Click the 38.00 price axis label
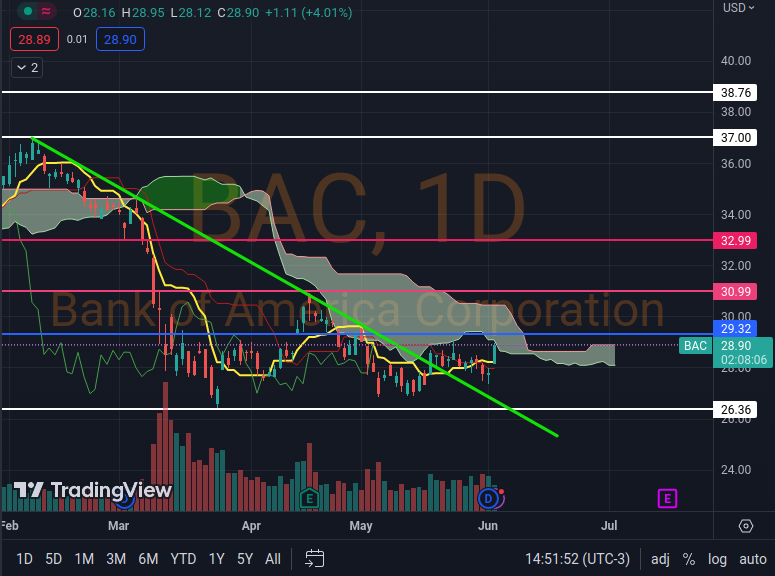The image size is (775, 576). coord(735,112)
